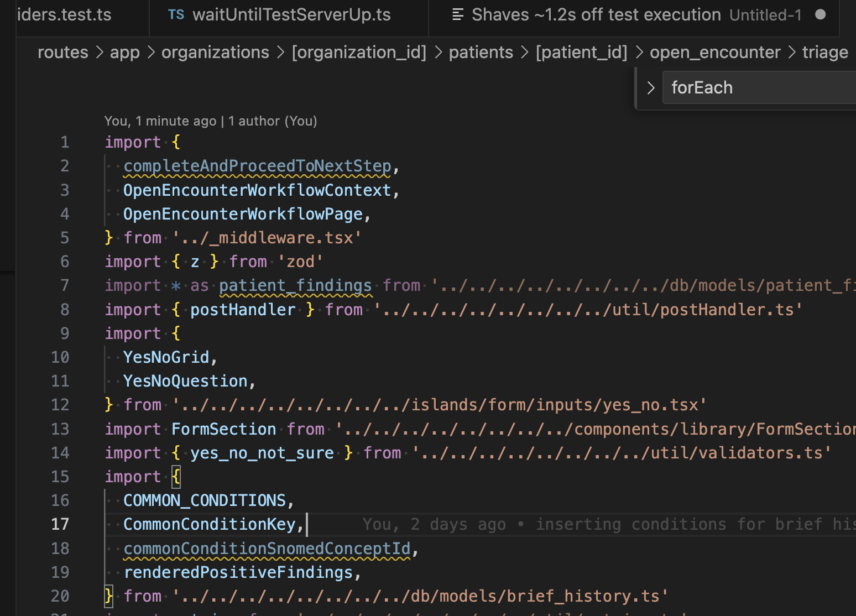Click the TS file icon on waitUntilTestServerUp tab
Image resolution: width=856 pixels, height=616 pixels.
pos(176,15)
